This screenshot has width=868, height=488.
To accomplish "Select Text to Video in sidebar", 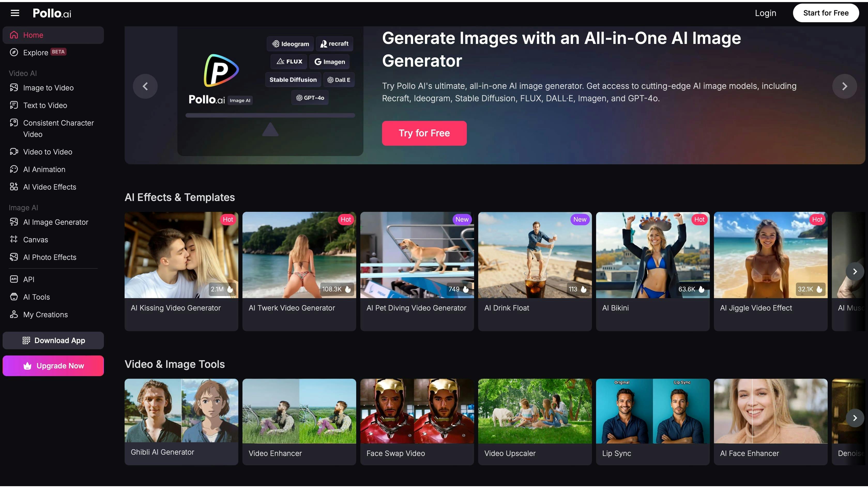I will (x=45, y=105).
